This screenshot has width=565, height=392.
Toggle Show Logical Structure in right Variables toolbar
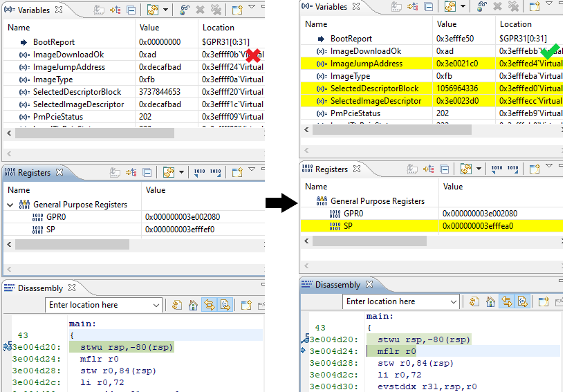click(413, 6)
